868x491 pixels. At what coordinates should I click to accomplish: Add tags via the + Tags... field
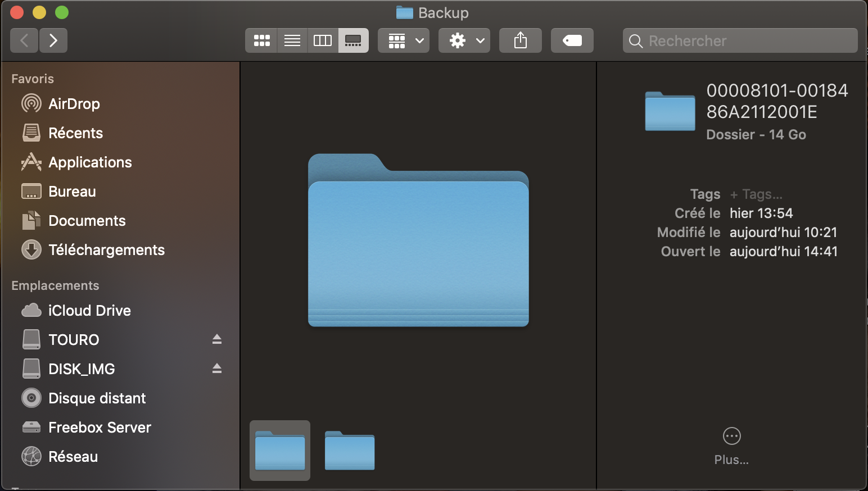[756, 194]
